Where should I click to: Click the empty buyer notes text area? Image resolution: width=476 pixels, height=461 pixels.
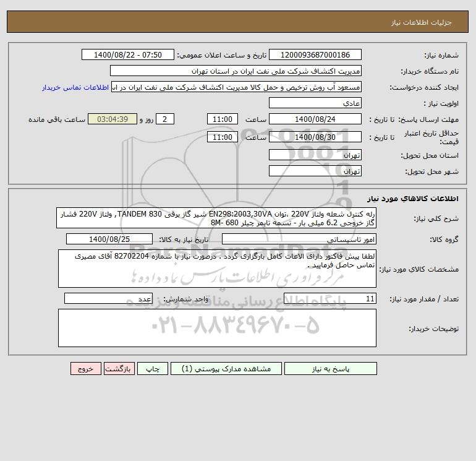(217, 328)
